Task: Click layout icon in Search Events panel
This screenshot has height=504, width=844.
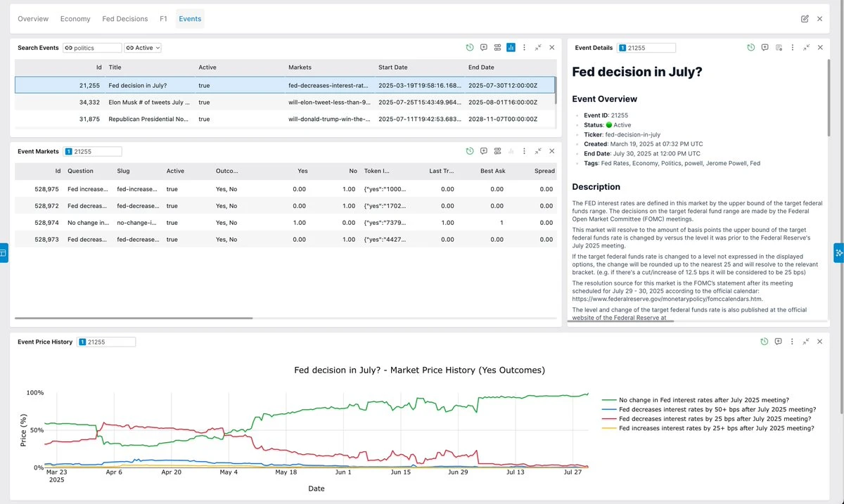Action: click(497, 48)
